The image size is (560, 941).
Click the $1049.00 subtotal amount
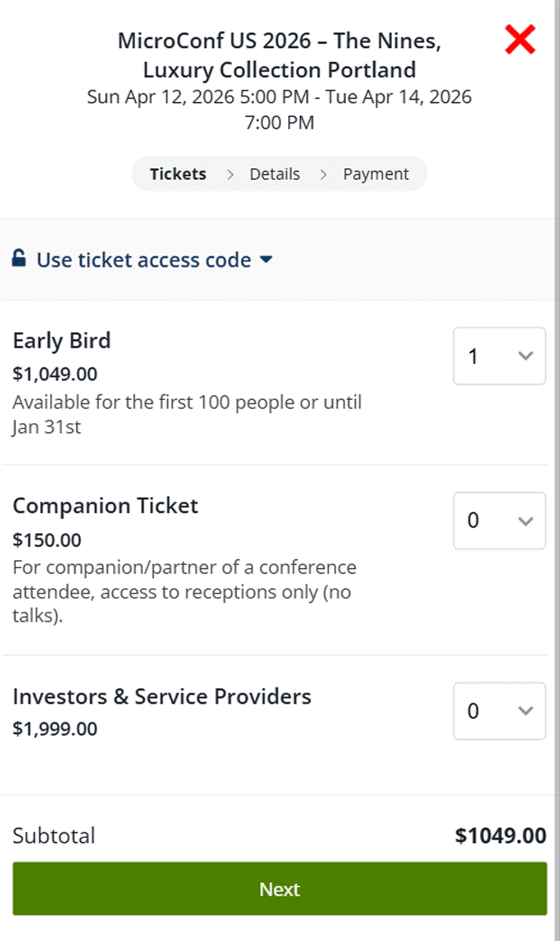[x=501, y=835]
